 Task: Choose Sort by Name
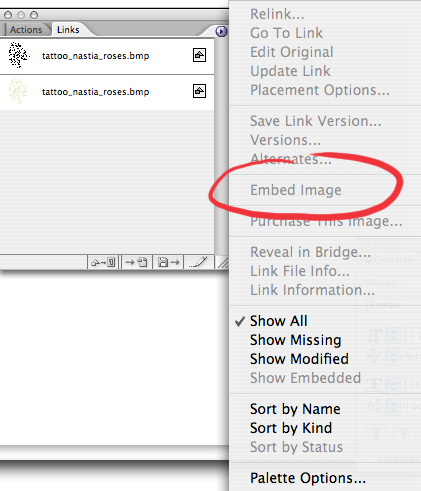tap(295, 409)
